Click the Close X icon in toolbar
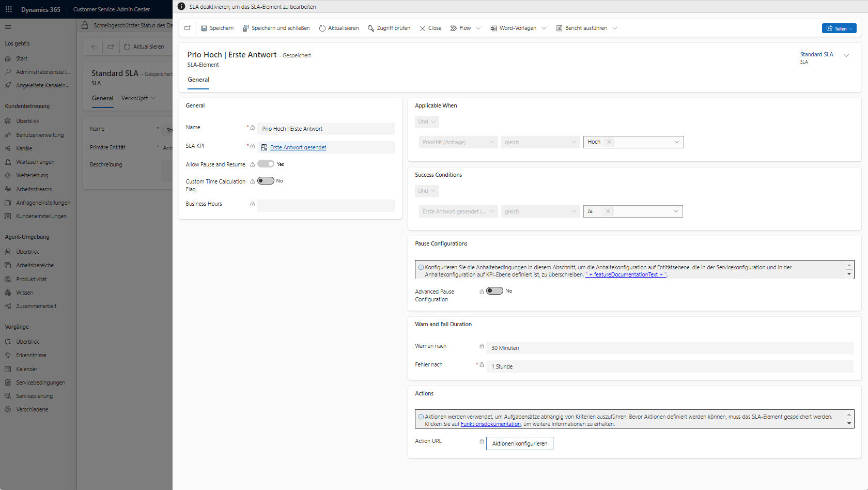868x490 pixels. [x=423, y=28]
